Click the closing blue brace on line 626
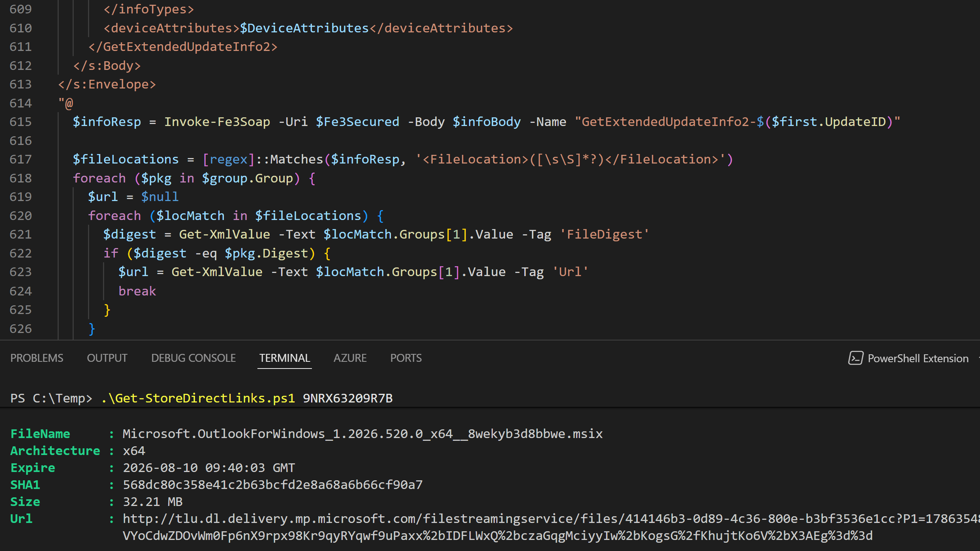980x551 pixels. point(92,329)
